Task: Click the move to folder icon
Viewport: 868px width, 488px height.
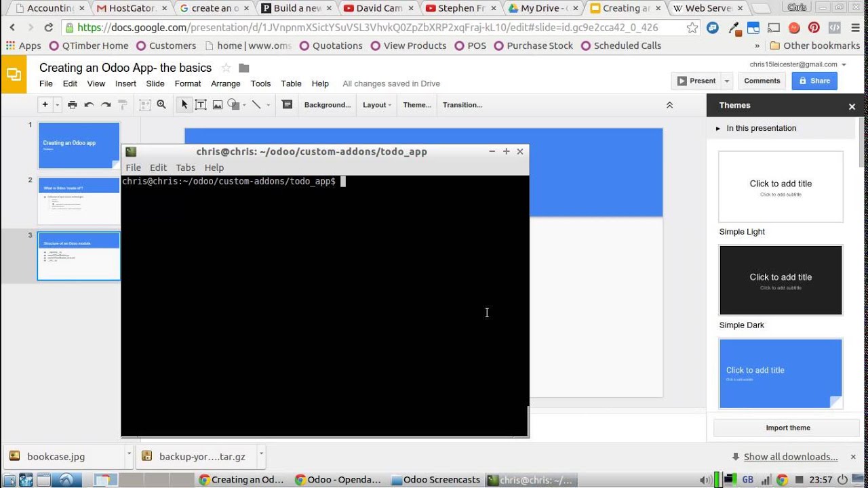Action: (244, 68)
